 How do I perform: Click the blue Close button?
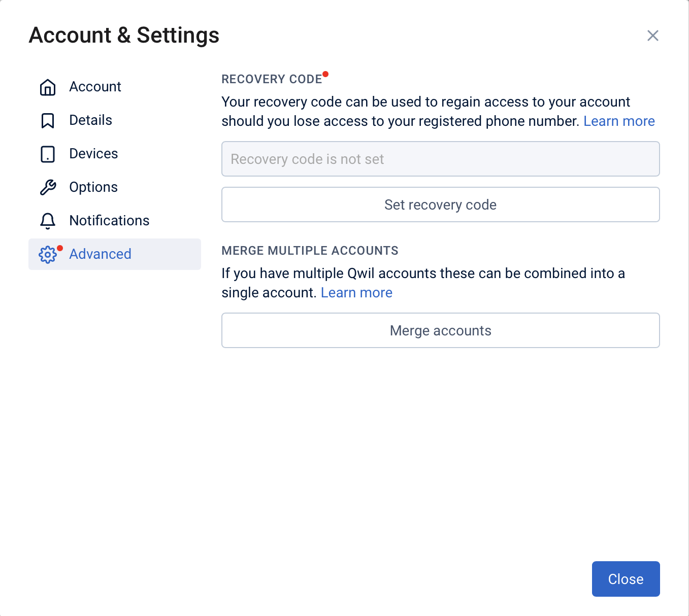click(626, 579)
